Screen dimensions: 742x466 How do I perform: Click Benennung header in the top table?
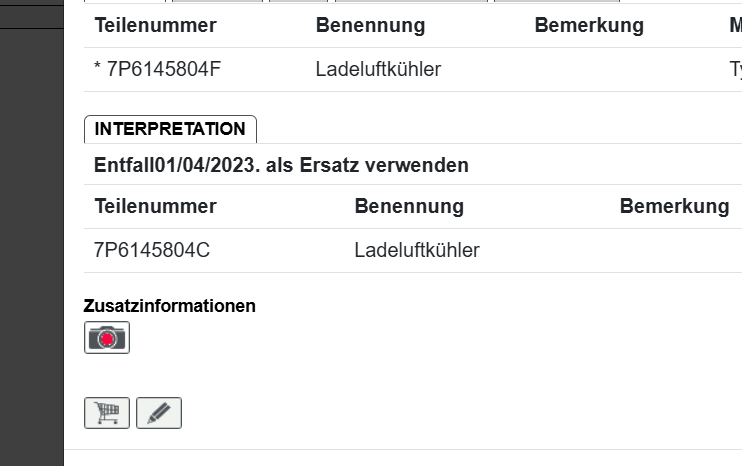click(370, 25)
